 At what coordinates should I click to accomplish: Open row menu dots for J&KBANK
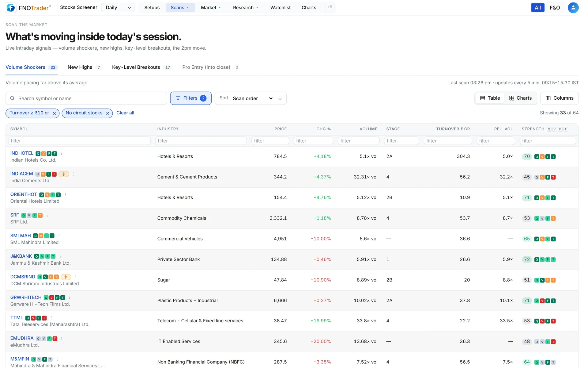tap(60, 256)
